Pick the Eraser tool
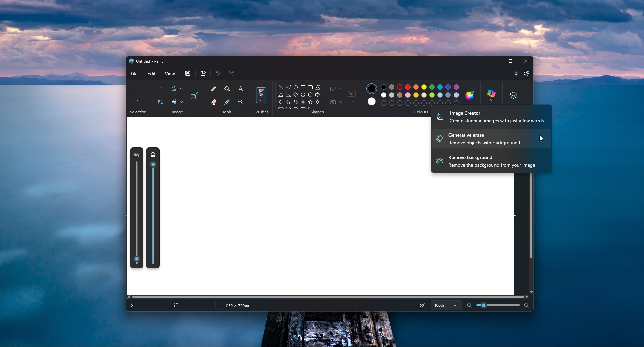Viewport: 644px width, 347px height. pyautogui.click(x=214, y=102)
